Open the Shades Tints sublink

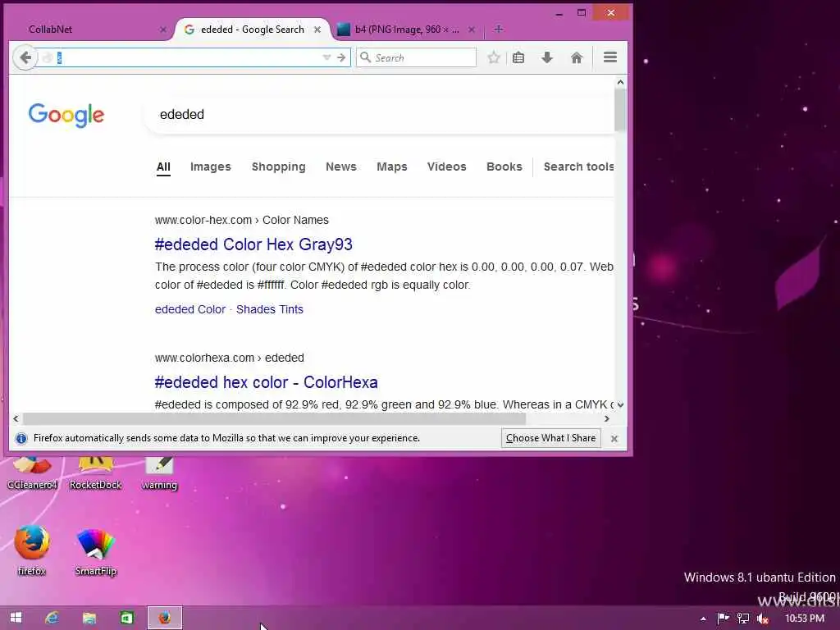click(x=269, y=309)
